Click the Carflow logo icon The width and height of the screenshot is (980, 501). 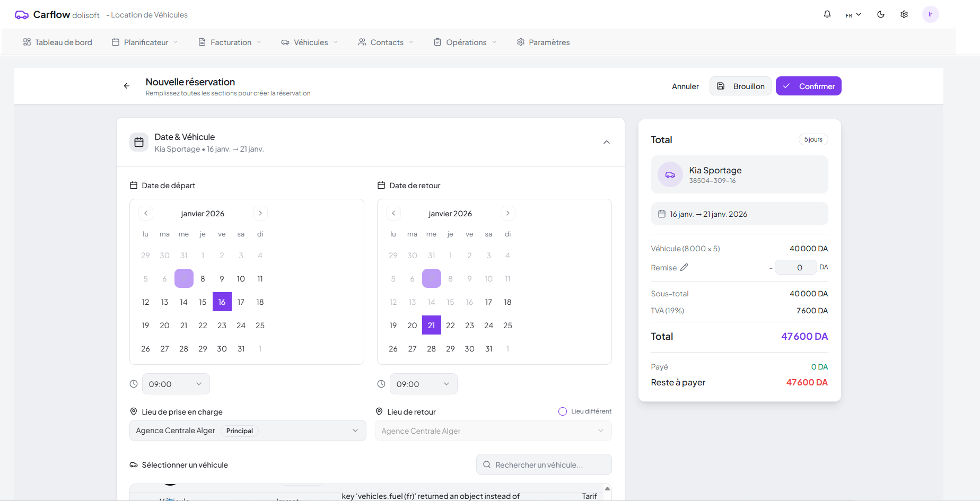pos(22,15)
